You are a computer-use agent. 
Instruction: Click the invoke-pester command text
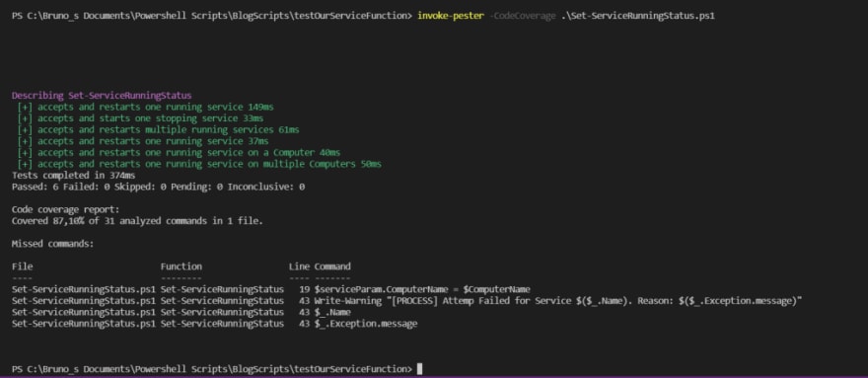pyautogui.click(x=451, y=16)
